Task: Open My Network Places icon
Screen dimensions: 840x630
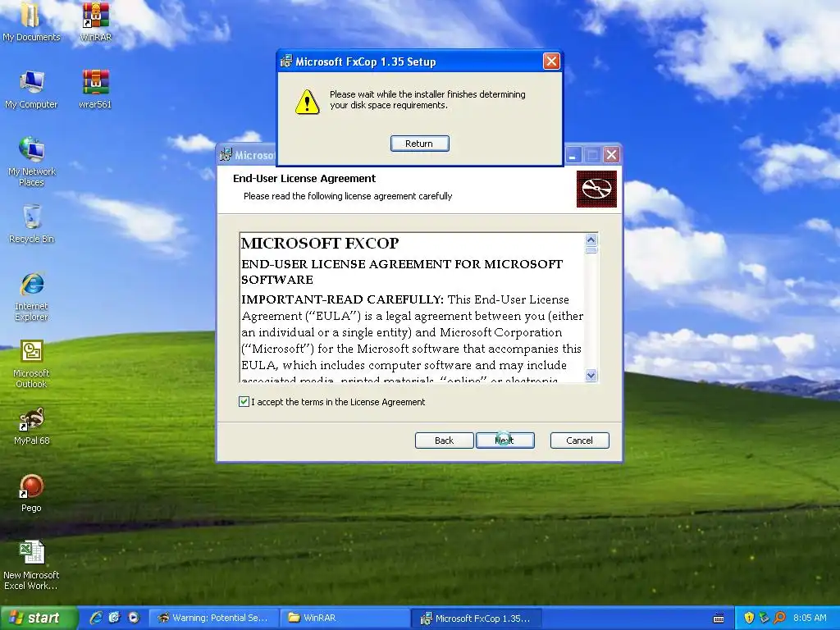Action: click(x=31, y=162)
